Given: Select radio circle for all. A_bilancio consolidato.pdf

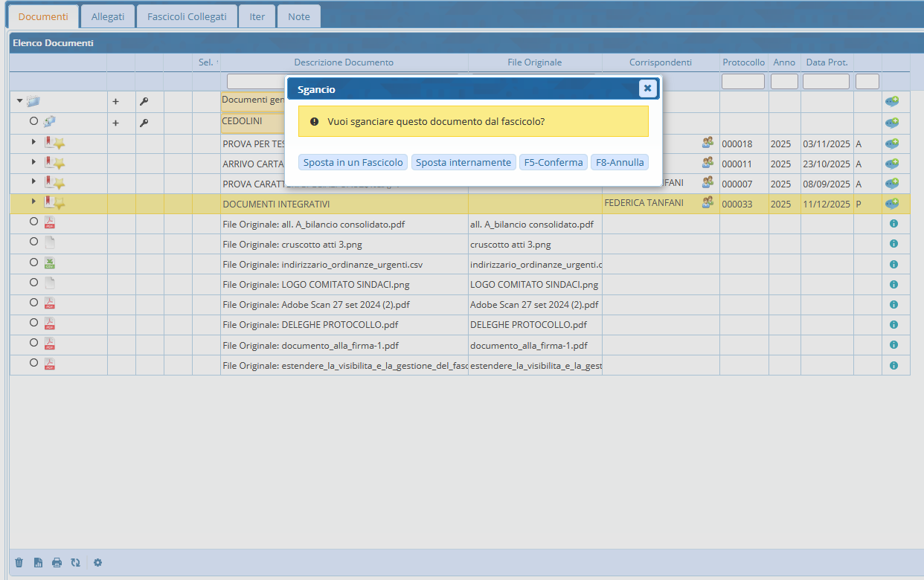Looking at the screenshot, I should (33, 222).
